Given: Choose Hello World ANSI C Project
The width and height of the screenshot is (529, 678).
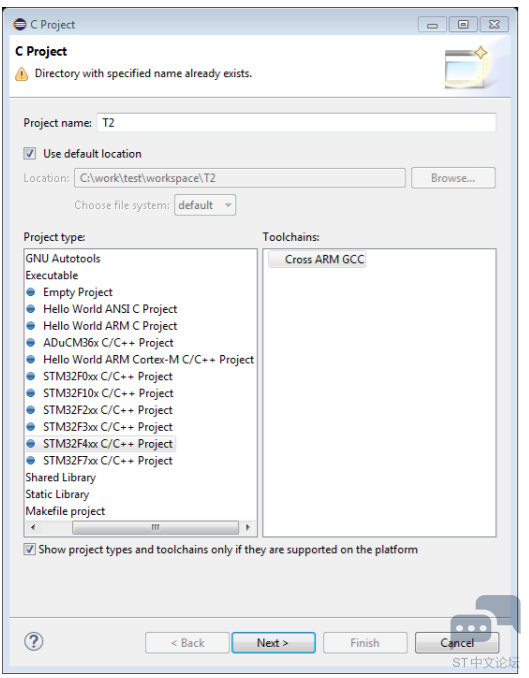Looking at the screenshot, I should tap(110, 309).
